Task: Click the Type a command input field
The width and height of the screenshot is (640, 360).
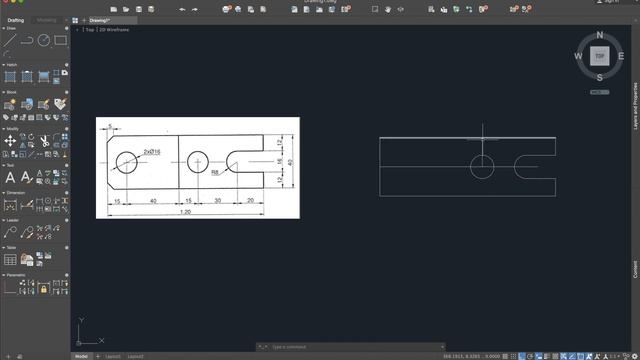Action: point(350,347)
